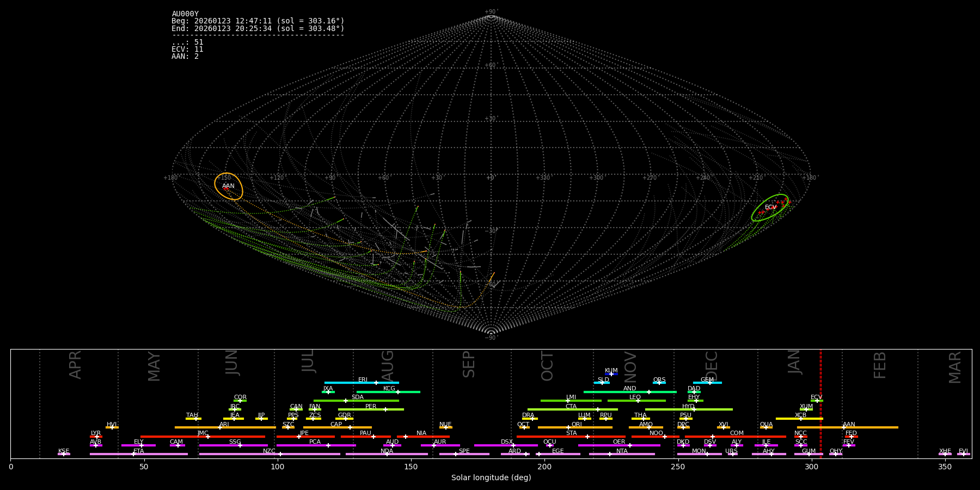Click the KSE shower label
Viewport: 980px width, 490px height.
[64, 451]
